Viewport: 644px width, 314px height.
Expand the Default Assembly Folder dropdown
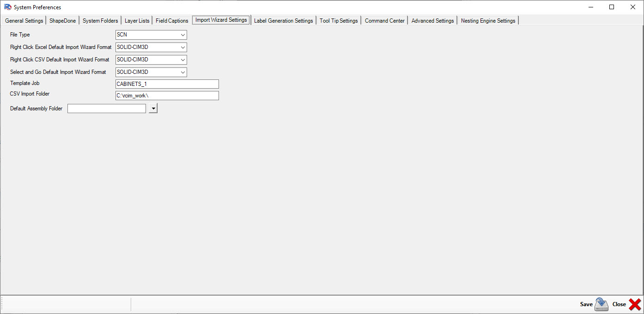pos(153,108)
